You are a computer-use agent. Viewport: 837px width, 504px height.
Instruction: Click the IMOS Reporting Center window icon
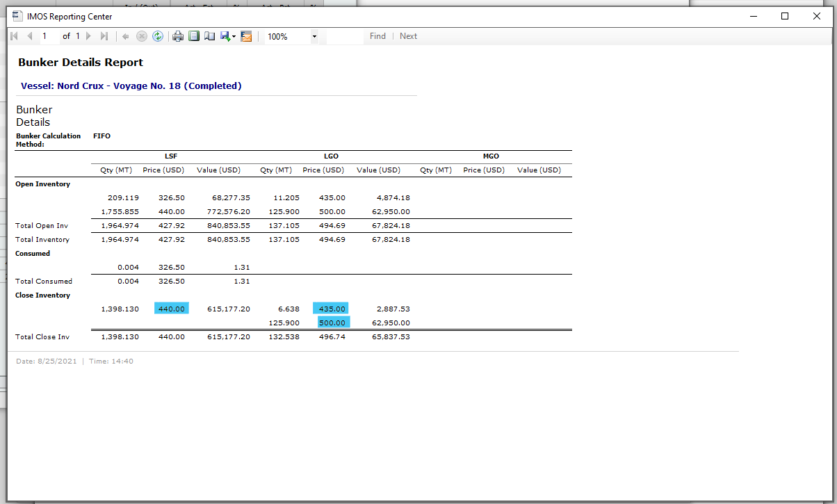17,16
